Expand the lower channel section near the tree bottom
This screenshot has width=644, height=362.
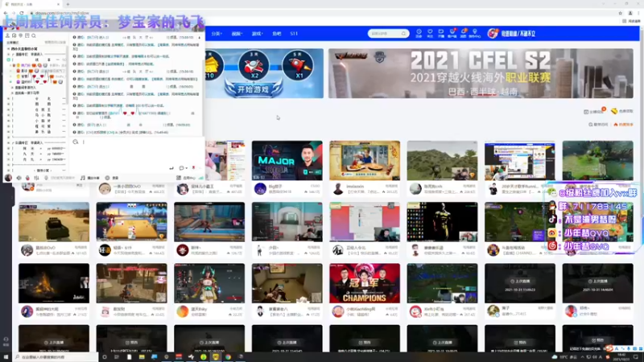(8, 143)
